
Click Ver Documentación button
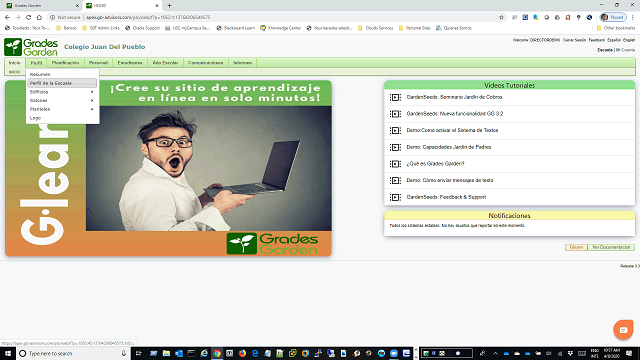(x=611, y=247)
